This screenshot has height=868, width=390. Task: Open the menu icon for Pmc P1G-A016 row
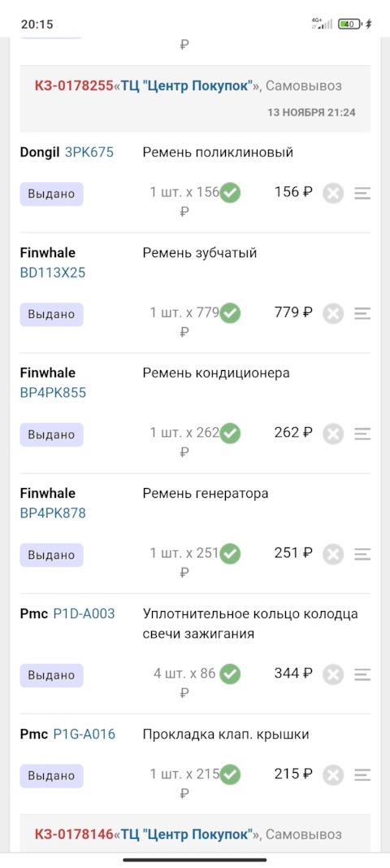tap(362, 775)
